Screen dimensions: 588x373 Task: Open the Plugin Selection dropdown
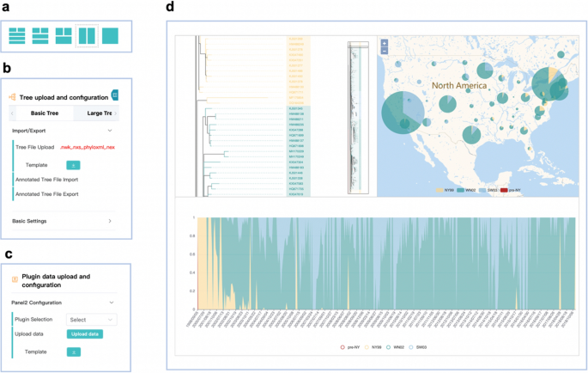[91, 319]
